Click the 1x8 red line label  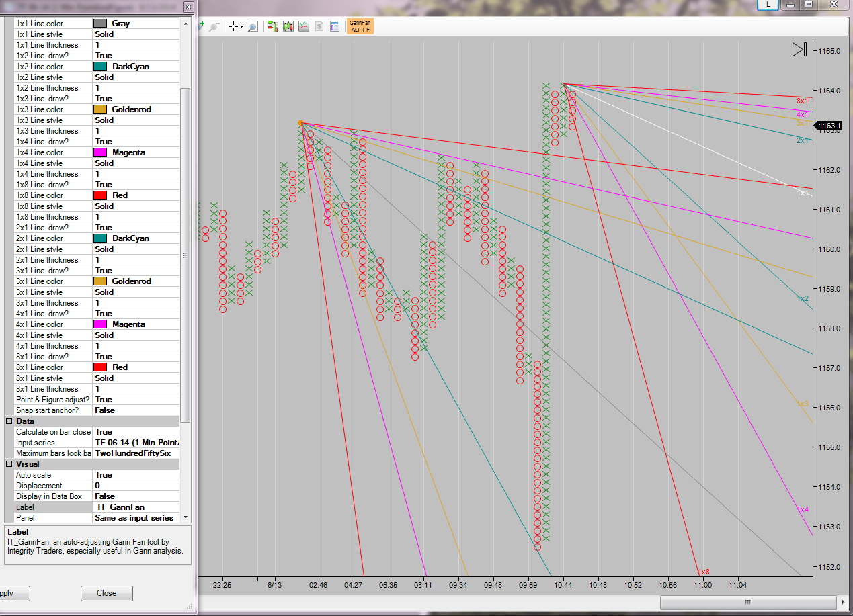(703, 572)
